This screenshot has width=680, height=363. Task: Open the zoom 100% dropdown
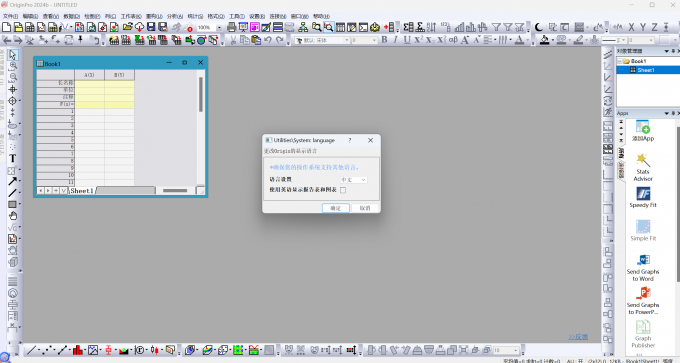[219, 27]
